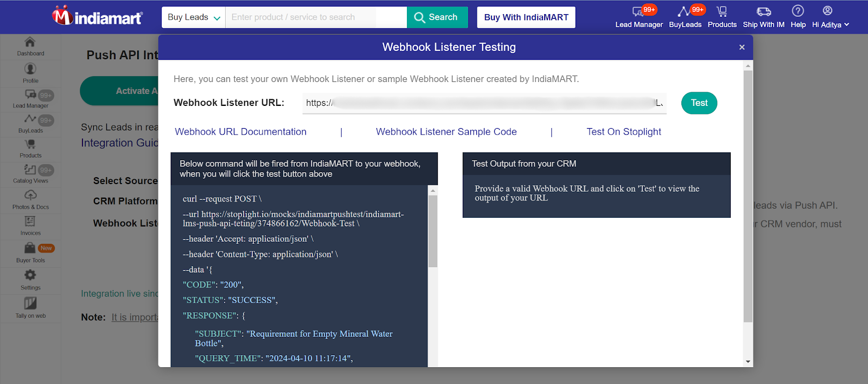This screenshot has height=384, width=868.
Task: Open Invoices in sidebar
Action: point(30,226)
